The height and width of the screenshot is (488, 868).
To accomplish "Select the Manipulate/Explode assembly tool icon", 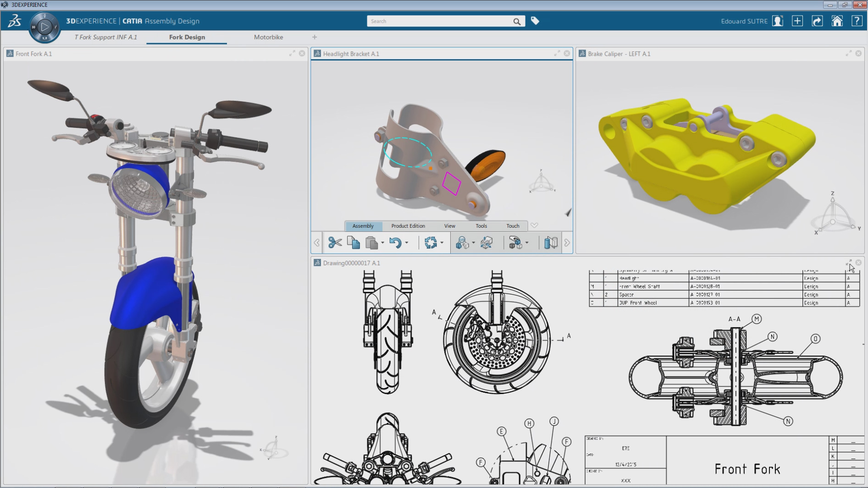I will point(487,242).
